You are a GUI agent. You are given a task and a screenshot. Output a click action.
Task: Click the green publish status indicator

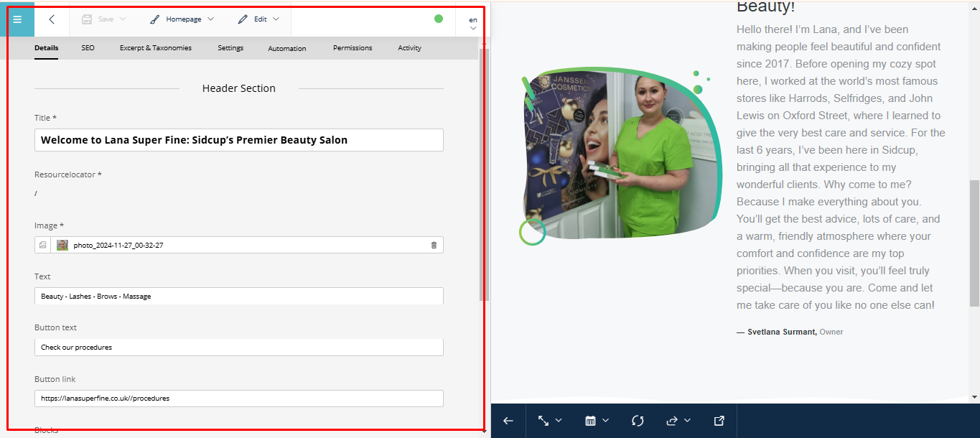pyautogui.click(x=439, y=19)
